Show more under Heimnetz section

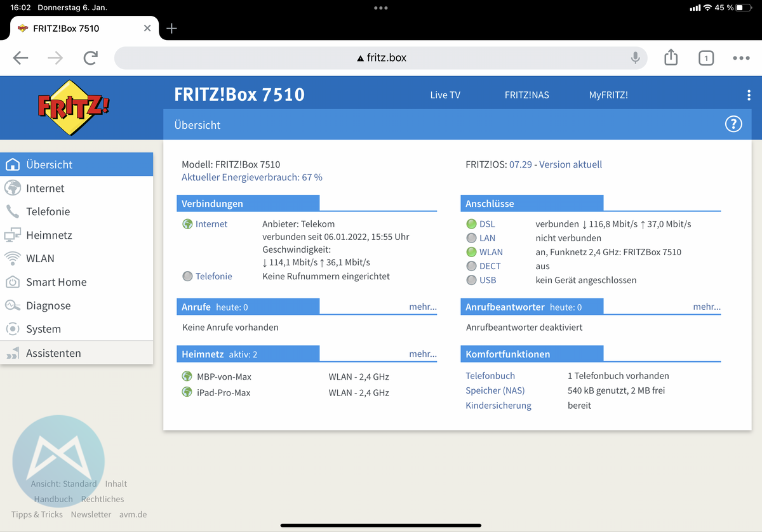[422, 354]
